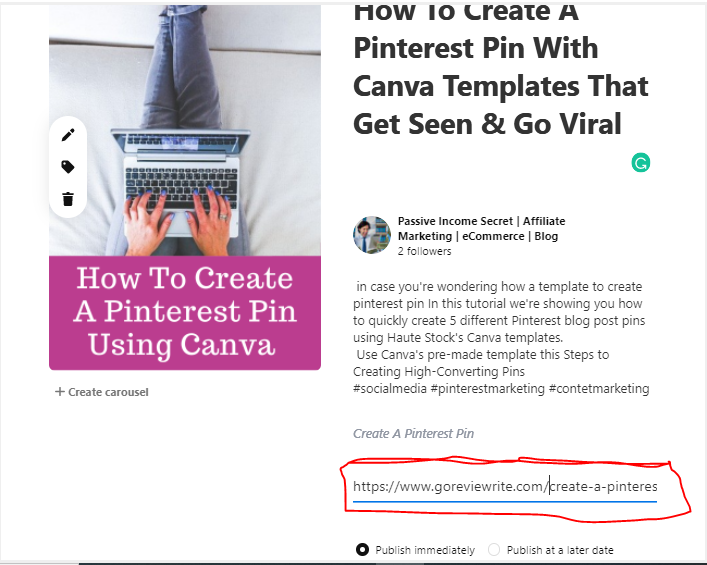The height and width of the screenshot is (565, 707).
Task: Click the #contetmarketing hashtag text
Action: point(599,389)
